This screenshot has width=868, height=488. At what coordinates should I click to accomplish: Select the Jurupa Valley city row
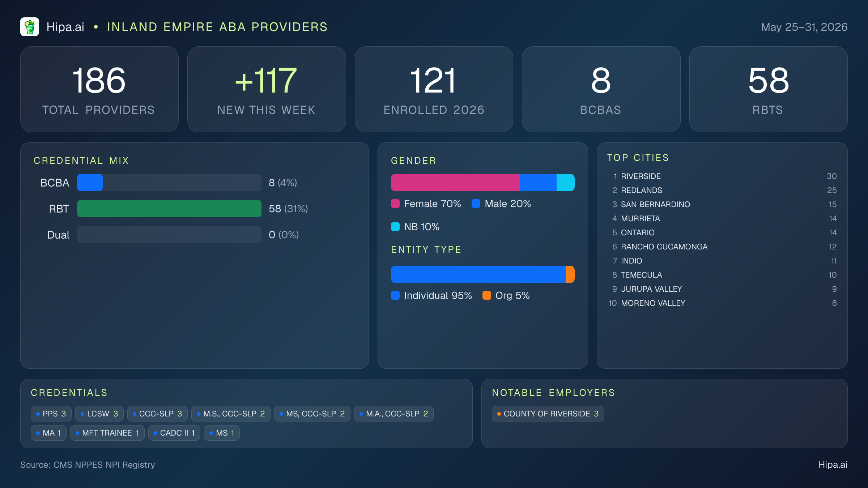pyautogui.click(x=722, y=289)
